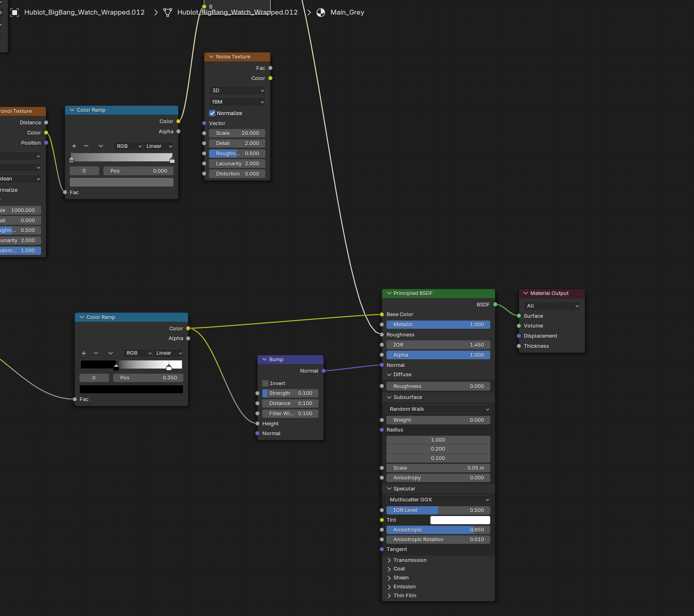
Task: Collapse the upper Color Ramp node
Action: pos(72,110)
